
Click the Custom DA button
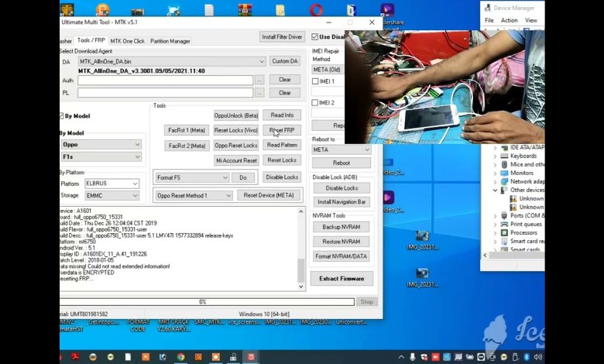[285, 61]
